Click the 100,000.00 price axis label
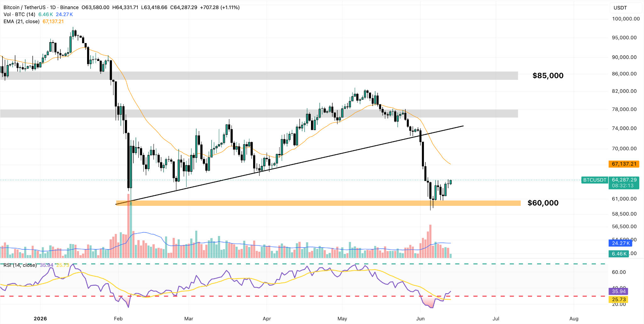Viewport: 644px width, 324px height. (x=626, y=19)
